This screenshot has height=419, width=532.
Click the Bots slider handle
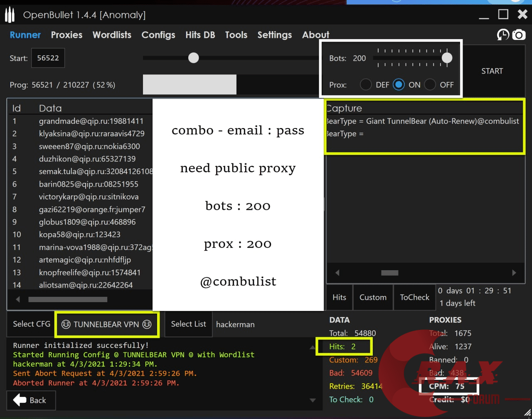447,58
